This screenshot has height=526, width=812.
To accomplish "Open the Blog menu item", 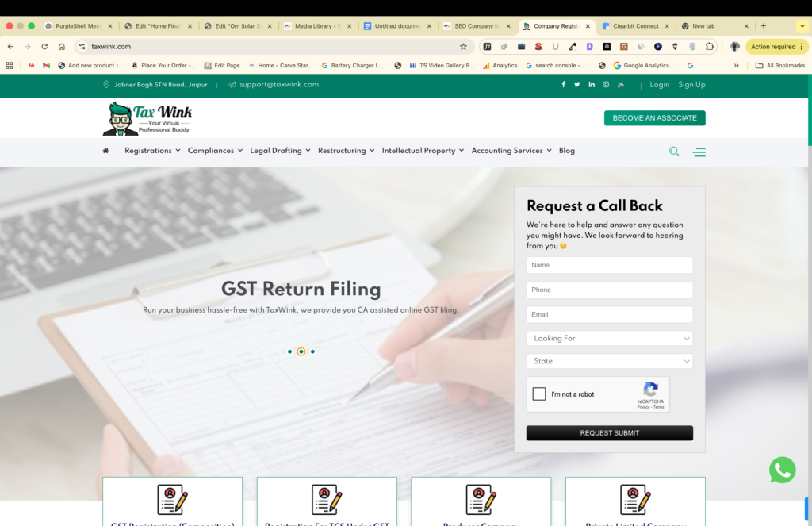I will [x=566, y=151].
